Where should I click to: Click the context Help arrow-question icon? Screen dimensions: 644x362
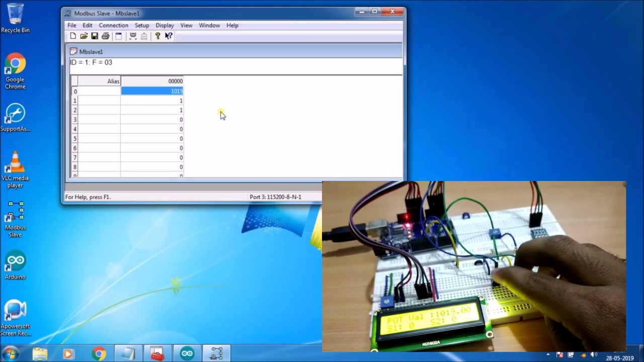(169, 36)
